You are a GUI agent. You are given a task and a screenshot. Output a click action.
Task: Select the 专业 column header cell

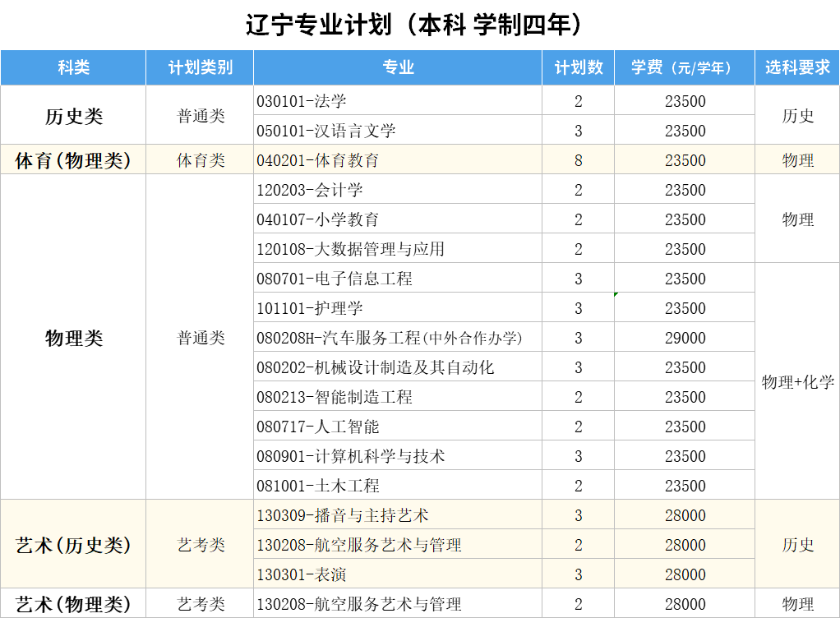click(x=398, y=68)
